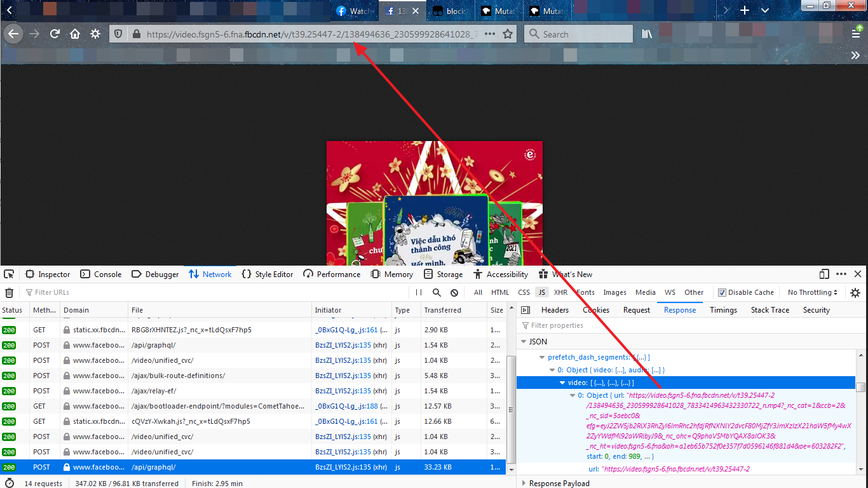Filter requests by Other type
Screen dimensions: 868x488
(694, 292)
